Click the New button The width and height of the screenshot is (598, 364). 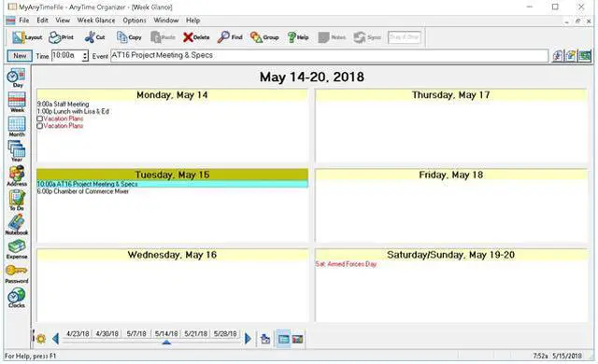[x=20, y=56]
